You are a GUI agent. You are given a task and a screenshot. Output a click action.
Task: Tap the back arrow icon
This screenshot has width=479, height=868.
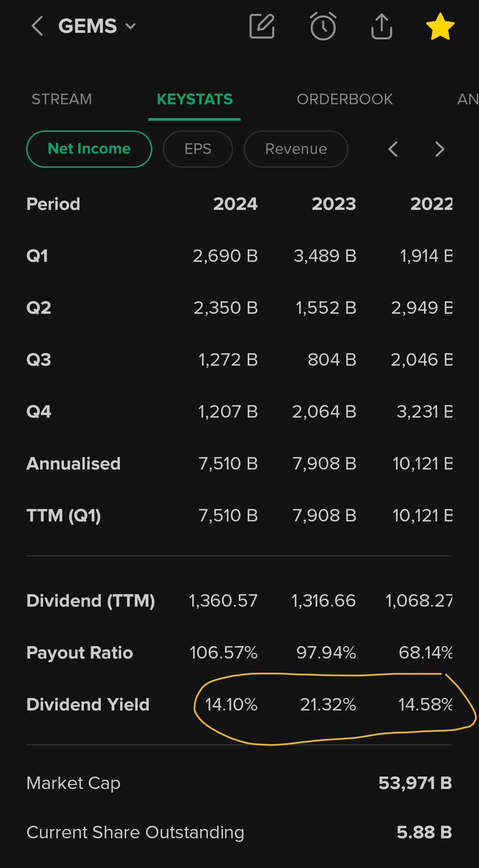pyautogui.click(x=37, y=26)
